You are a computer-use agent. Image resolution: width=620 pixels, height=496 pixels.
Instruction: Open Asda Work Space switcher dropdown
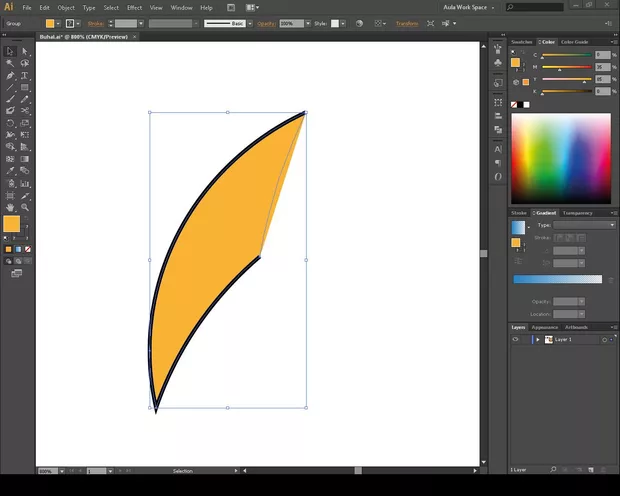[x=468, y=7]
